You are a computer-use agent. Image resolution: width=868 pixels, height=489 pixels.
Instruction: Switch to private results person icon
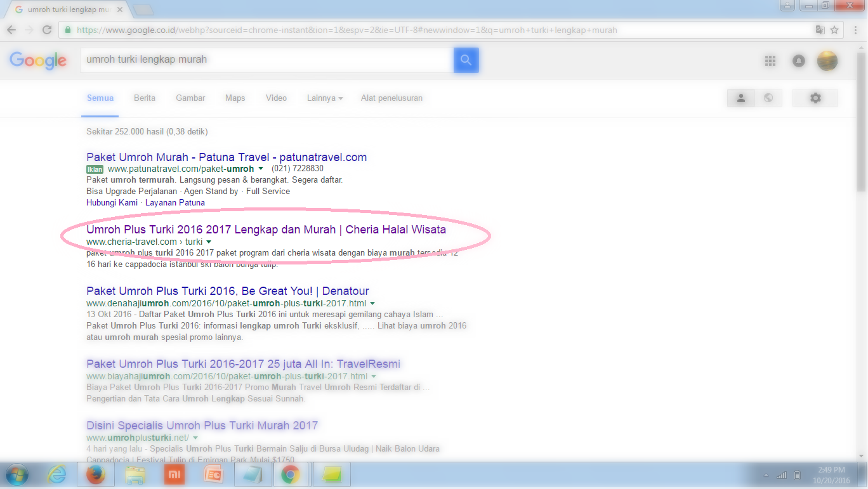coord(740,98)
